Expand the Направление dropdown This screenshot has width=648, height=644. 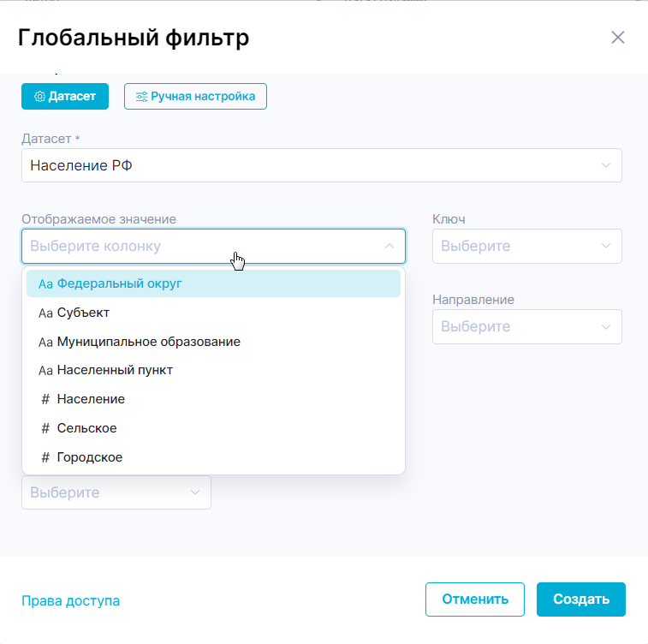[x=526, y=327]
